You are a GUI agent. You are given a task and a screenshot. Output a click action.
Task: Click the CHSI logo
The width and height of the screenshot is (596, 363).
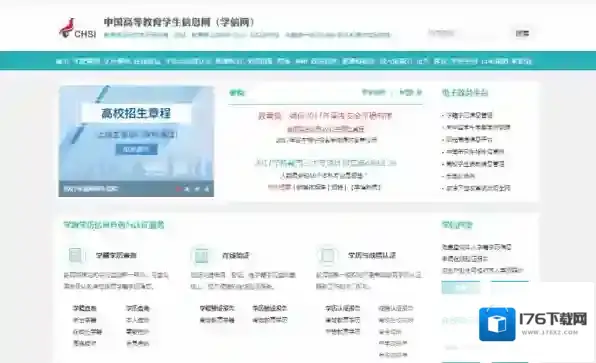pos(78,29)
